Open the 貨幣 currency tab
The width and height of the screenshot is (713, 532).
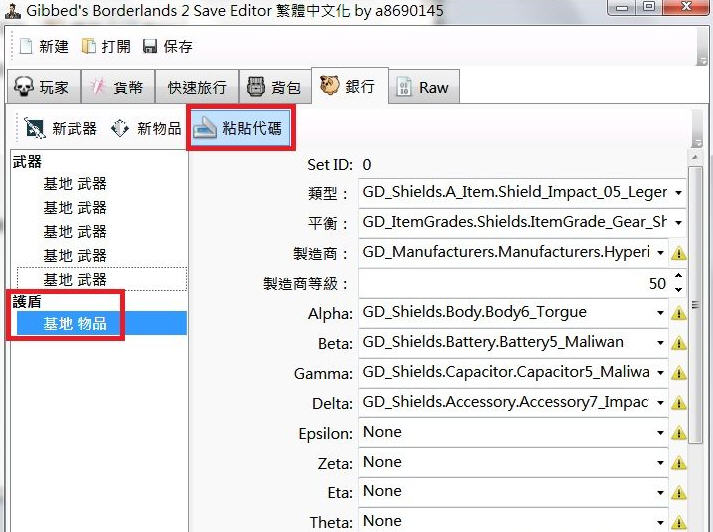click(x=118, y=86)
